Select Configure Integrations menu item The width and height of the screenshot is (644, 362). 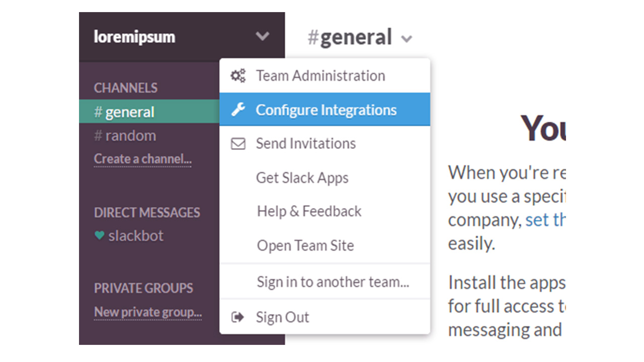[x=326, y=110]
